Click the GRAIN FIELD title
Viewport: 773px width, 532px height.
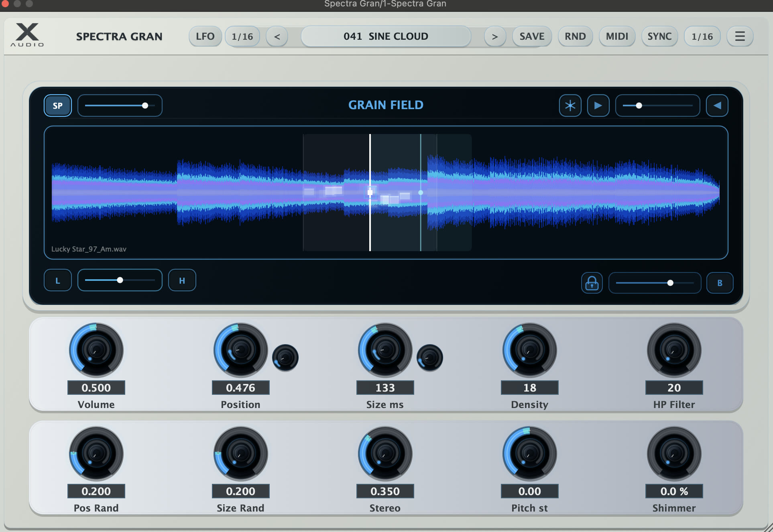coord(386,105)
